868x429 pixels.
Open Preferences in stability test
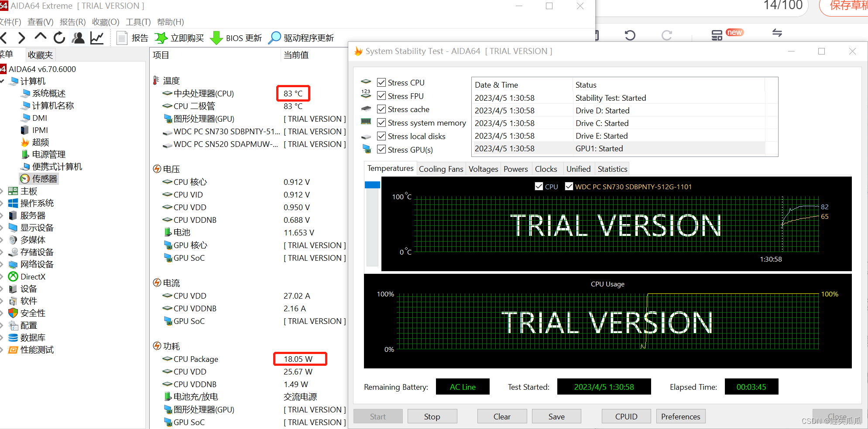[x=681, y=416]
